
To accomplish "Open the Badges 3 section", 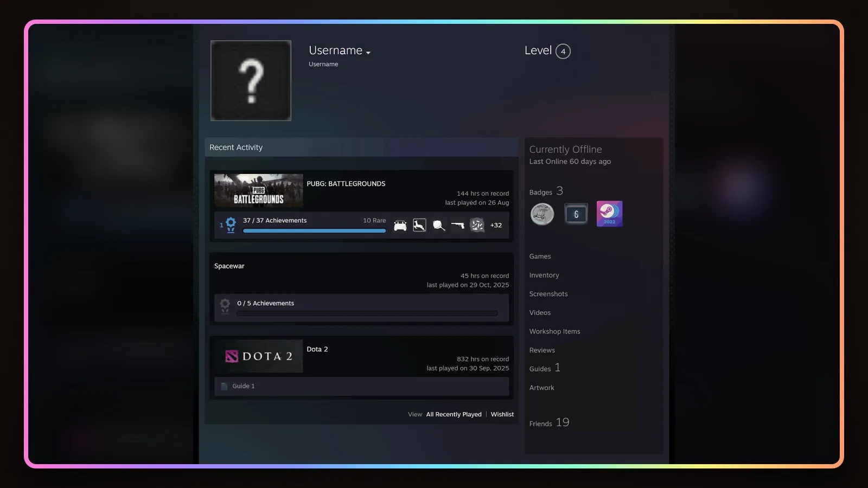I will (x=546, y=191).
